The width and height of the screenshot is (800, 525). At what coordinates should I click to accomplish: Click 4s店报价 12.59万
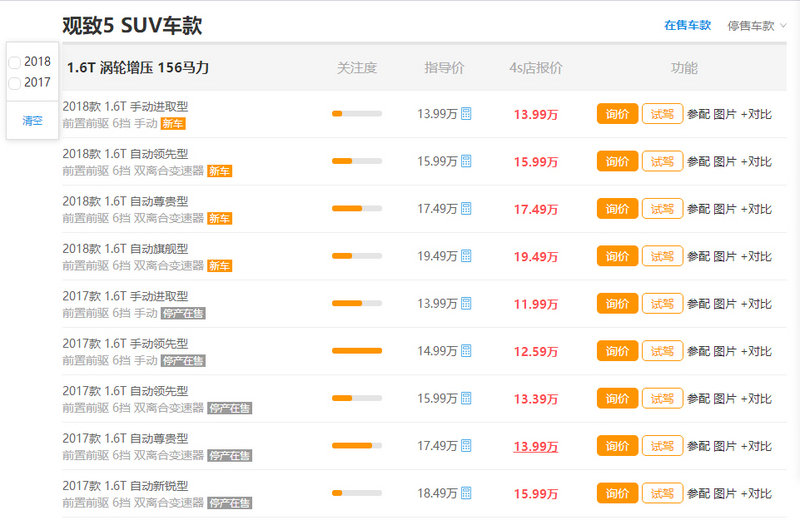(536, 352)
